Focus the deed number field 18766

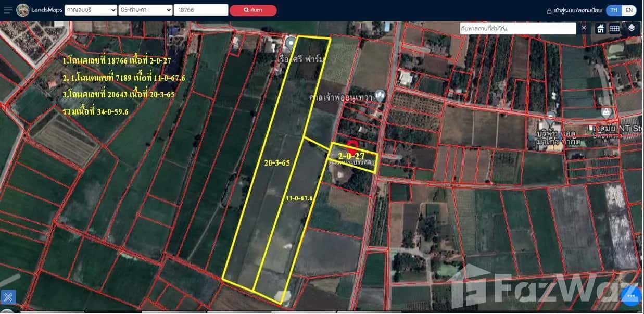coord(200,10)
